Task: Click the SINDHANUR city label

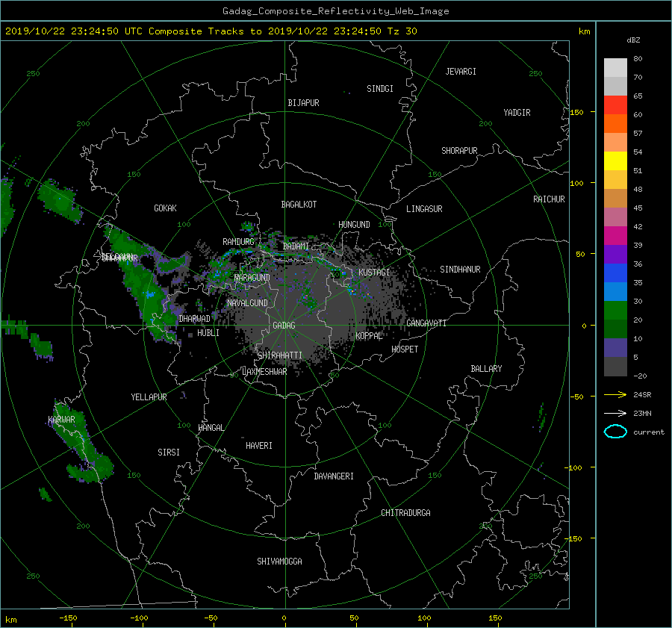Action: (x=460, y=270)
